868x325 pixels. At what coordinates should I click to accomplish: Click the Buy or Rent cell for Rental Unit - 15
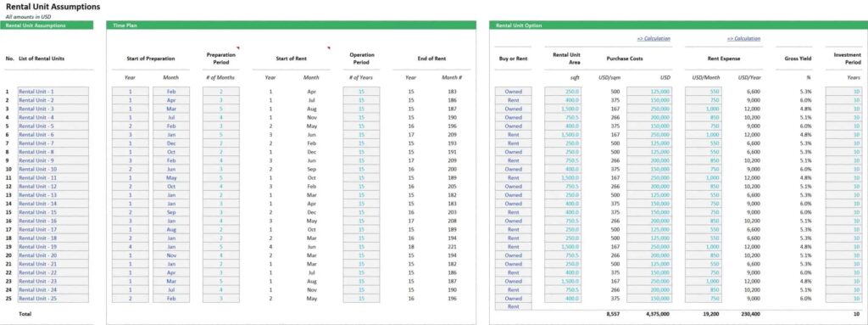(x=513, y=212)
